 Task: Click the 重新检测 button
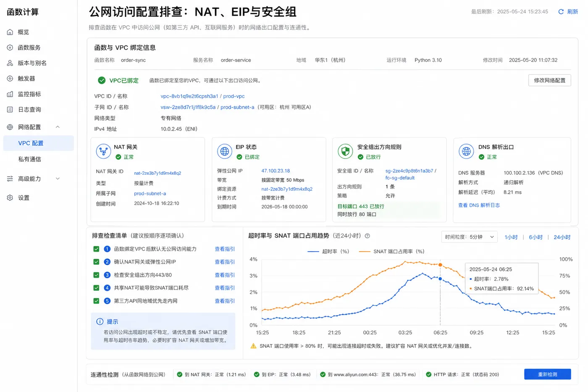pyautogui.click(x=547, y=374)
